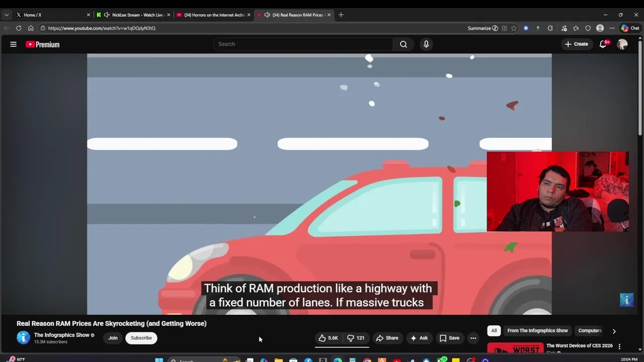The height and width of the screenshot is (362, 644).
Task: Open the taskbar clock showing 10:04 PM
Action: (x=629, y=359)
